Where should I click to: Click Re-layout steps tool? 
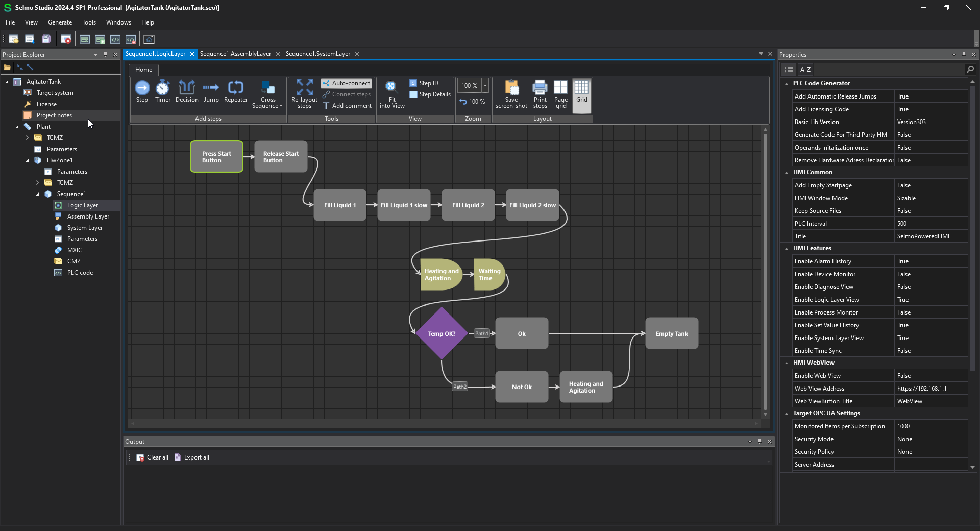[x=304, y=94]
